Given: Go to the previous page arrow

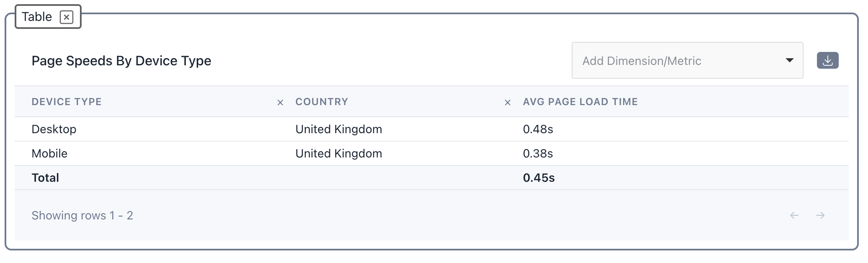Looking at the screenshot, I should pos(794,215).
